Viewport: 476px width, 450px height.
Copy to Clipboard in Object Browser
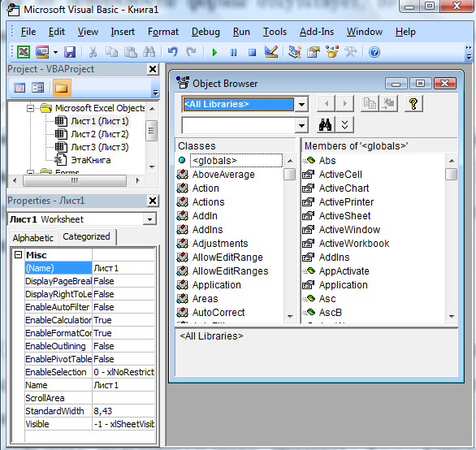[370, 103]
